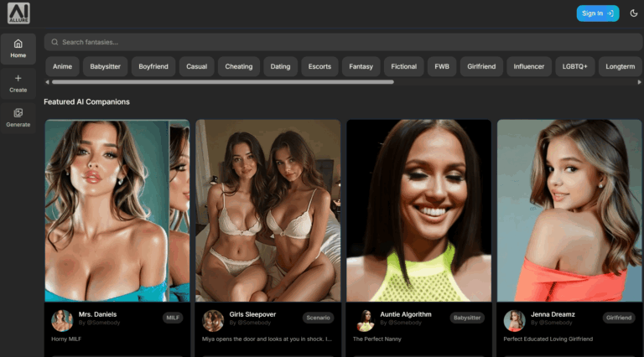Click the Mrs. Daniels name
This screenshot has width=644, height=357.
pyautogui.click(x=97, y=314)
